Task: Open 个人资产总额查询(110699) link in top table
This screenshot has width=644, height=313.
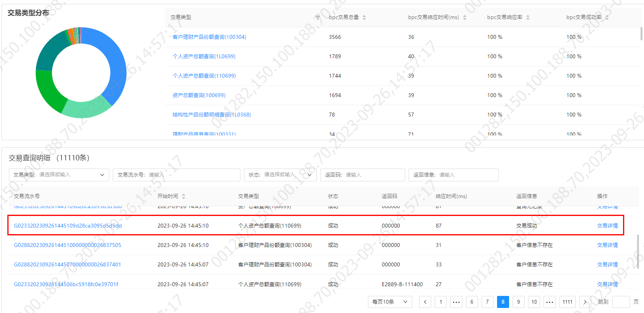Action: click(204, 76)
